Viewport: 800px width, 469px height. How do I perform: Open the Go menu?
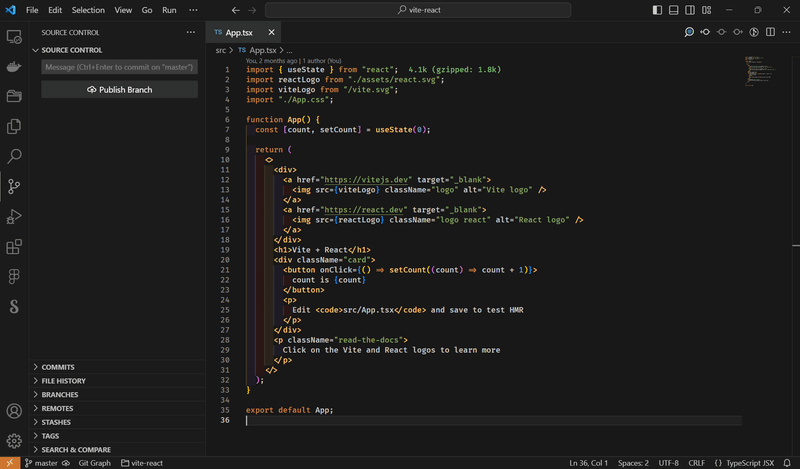[147, 10]
